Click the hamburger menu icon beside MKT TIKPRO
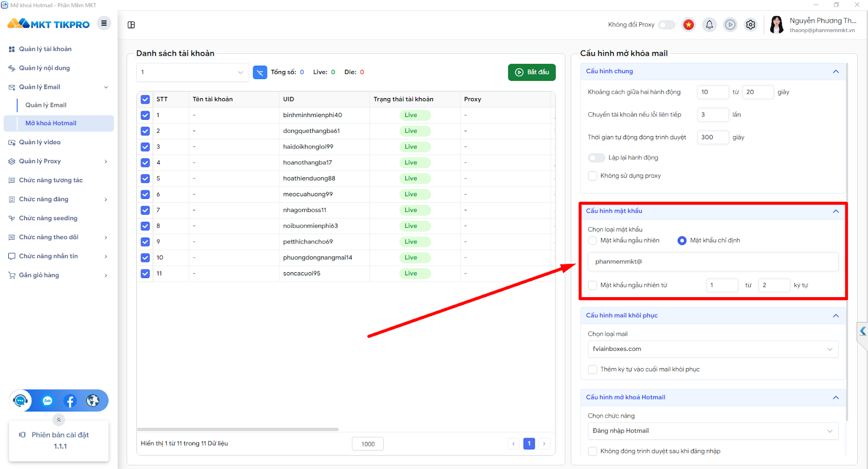868x469 pixels. click(104, 23)
